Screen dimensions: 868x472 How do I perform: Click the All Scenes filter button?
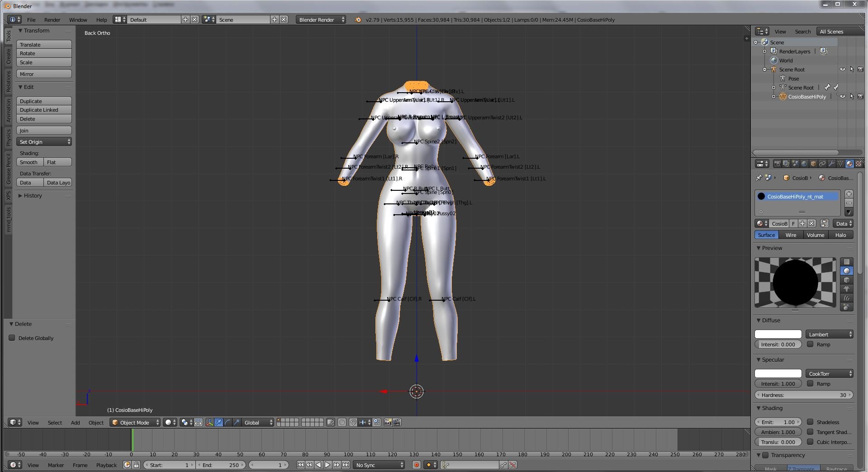click(x=840, y=31)
